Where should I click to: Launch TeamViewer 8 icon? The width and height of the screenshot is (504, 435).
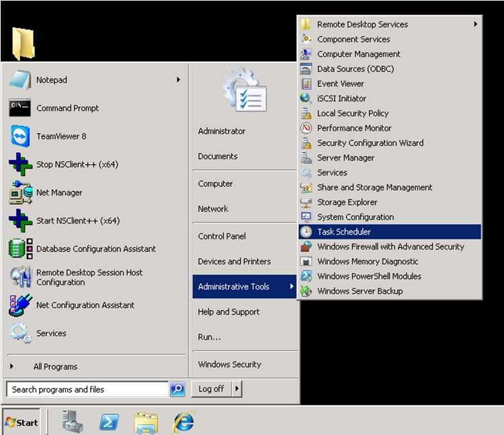pos(20,136)
